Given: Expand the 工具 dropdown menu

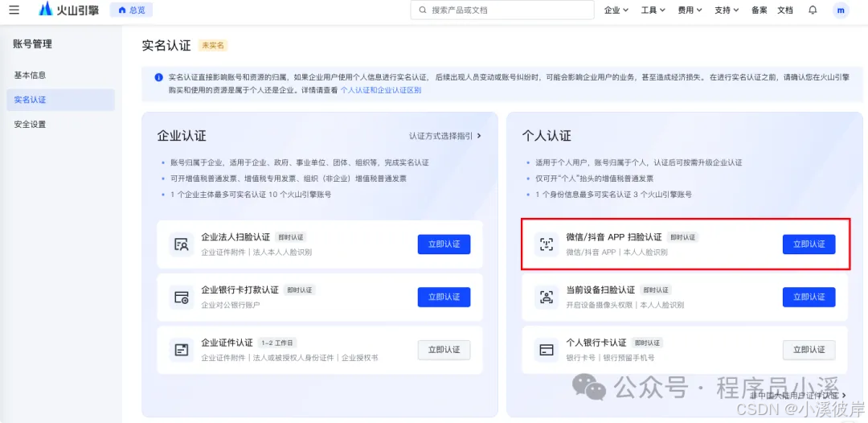Looking at the screenshot, I should click(x=653, y=10).
